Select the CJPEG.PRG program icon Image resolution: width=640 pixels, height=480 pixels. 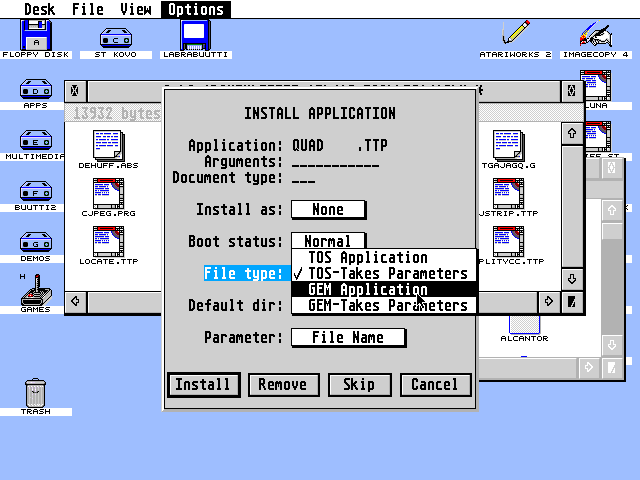pyautogui.click(x=109, y=193)
